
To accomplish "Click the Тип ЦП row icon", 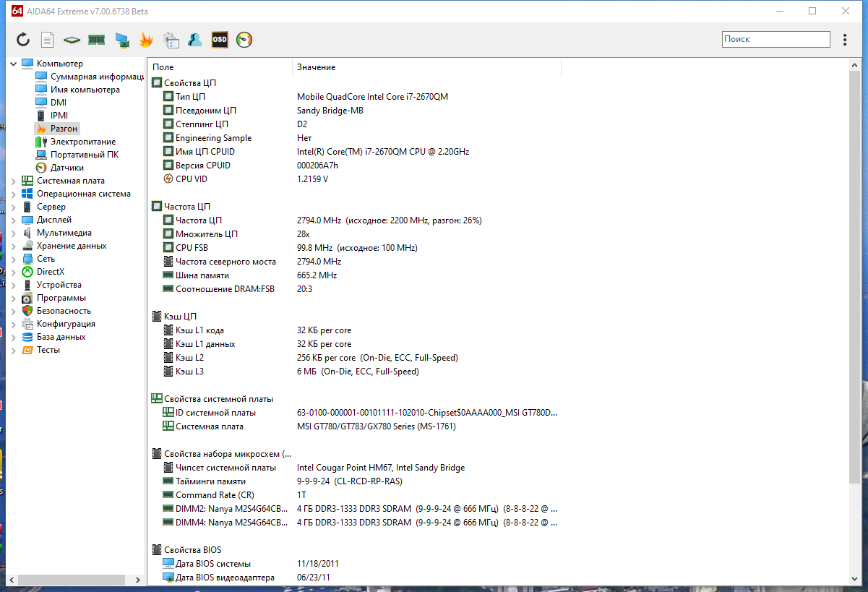I will 168,97.
